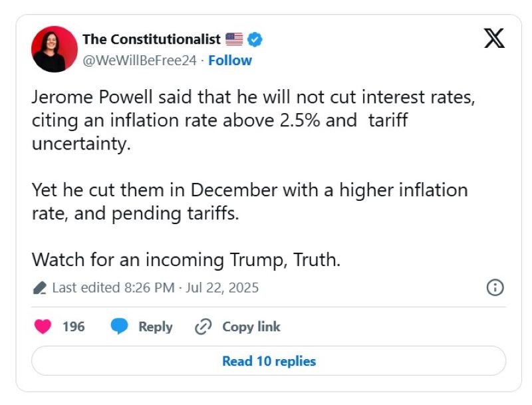
Task: Click the Copy link text
Action: (251, 327)
